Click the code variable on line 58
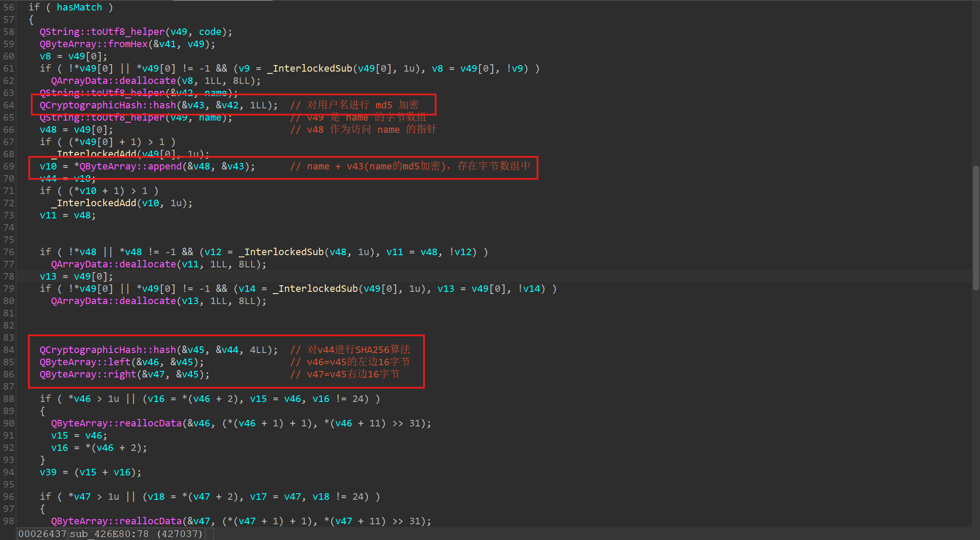This screenshot has height=540, width=980. 210,32
